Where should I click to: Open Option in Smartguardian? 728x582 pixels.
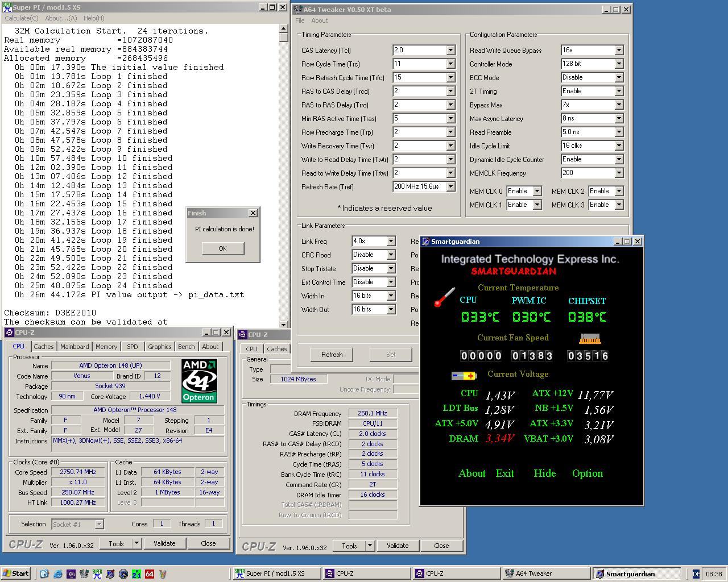coord(588,473)
